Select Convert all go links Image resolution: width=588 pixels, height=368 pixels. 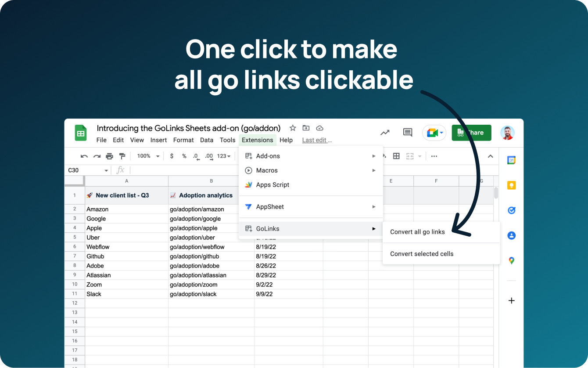coord(417,232)
